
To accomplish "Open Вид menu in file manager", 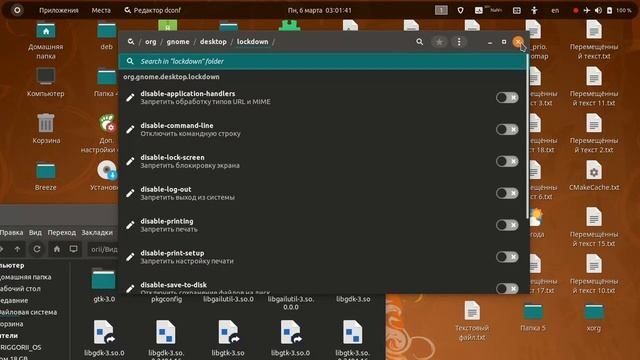I will point(35,232).
